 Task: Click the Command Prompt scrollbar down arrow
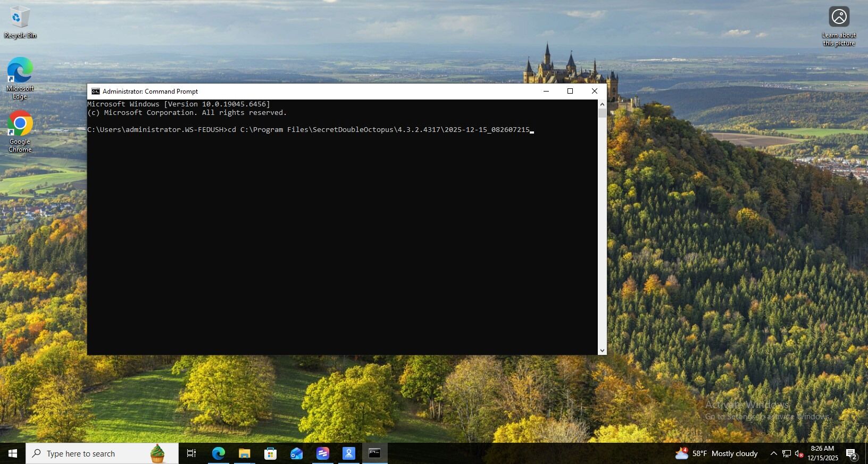[x=602, y=351]
